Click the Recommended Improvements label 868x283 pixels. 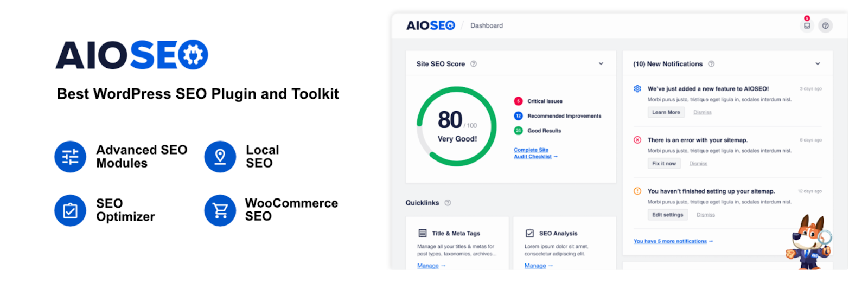[x=564, y=116]
